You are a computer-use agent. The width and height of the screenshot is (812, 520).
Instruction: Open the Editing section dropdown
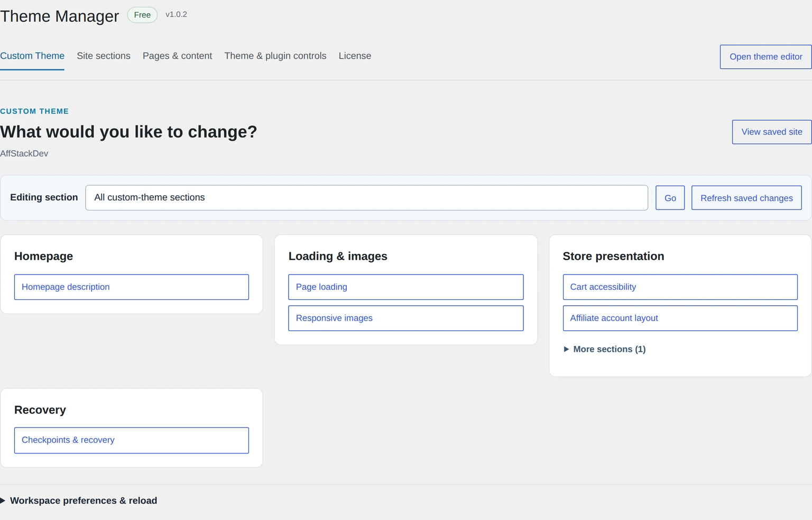366,197
